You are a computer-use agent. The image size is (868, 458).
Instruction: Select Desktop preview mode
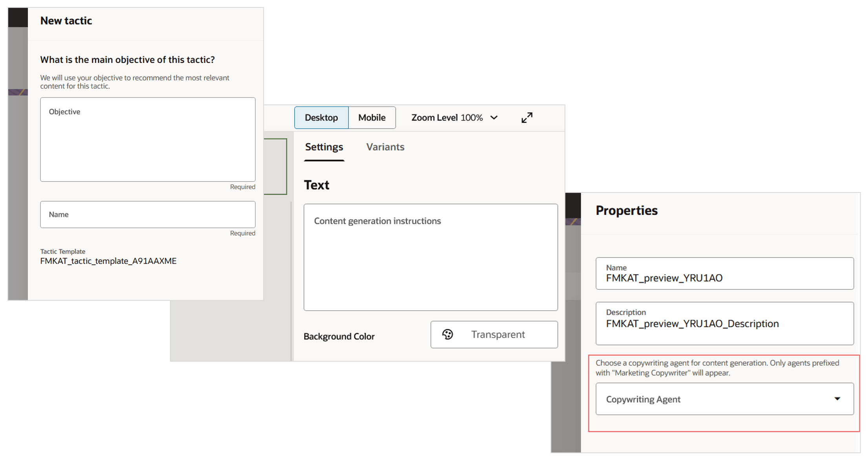click(x=321, y=117)
